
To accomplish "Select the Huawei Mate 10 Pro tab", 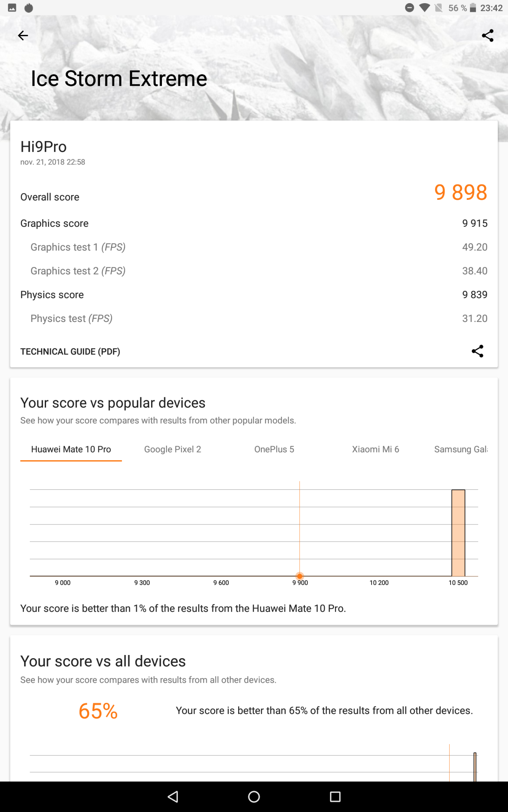I will point(71,449).
